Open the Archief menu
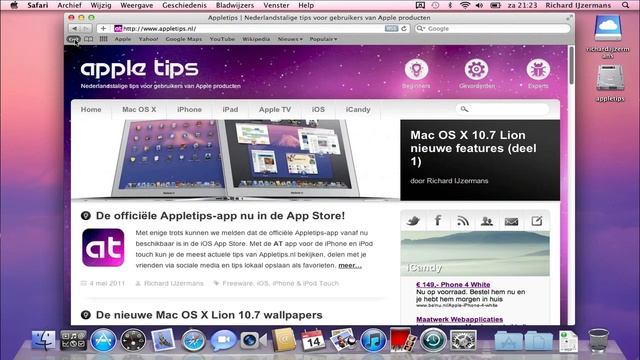The height and width of the screenshot is (360, 640). [69, 5]
